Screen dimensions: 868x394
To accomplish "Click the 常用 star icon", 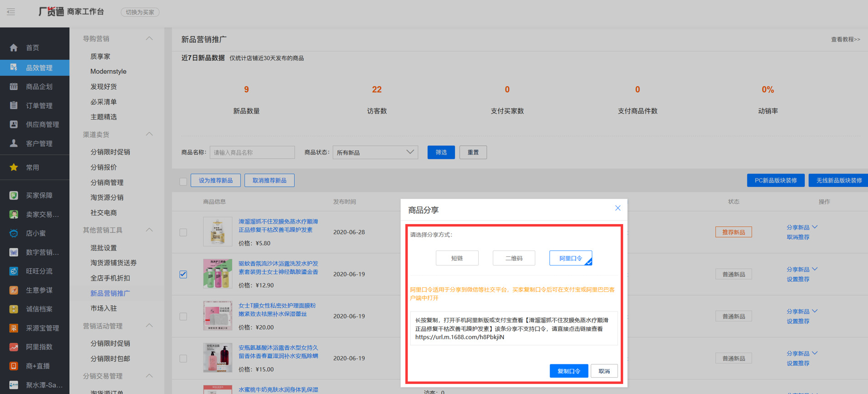I will (14, 167).
